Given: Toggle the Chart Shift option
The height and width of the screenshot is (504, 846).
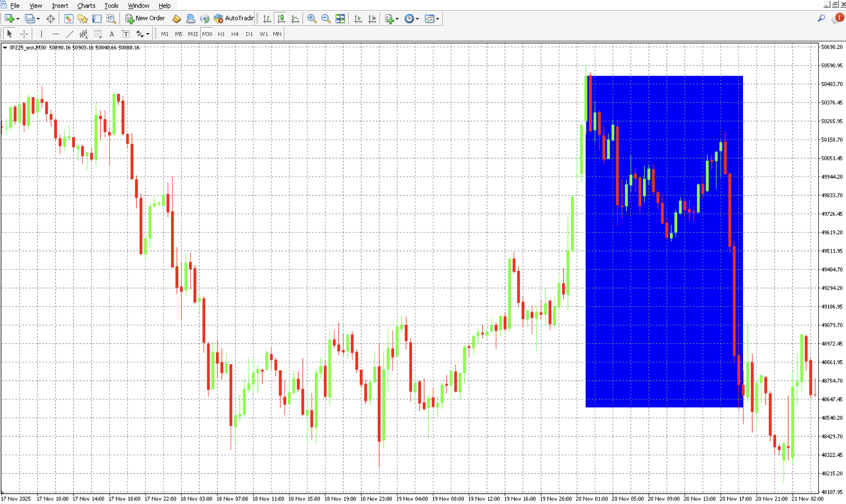Looking at the screenshot, I should click(x=372, y=18).
